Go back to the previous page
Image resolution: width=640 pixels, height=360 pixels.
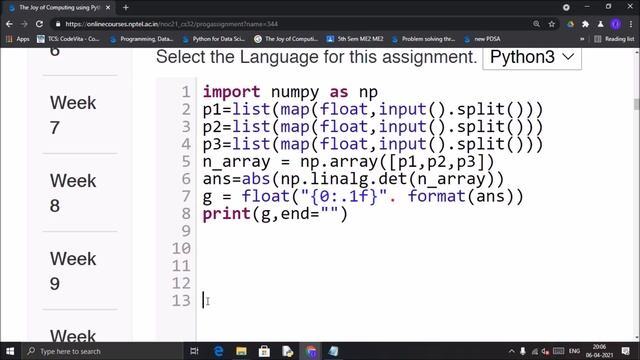click(x=9, y=24)
